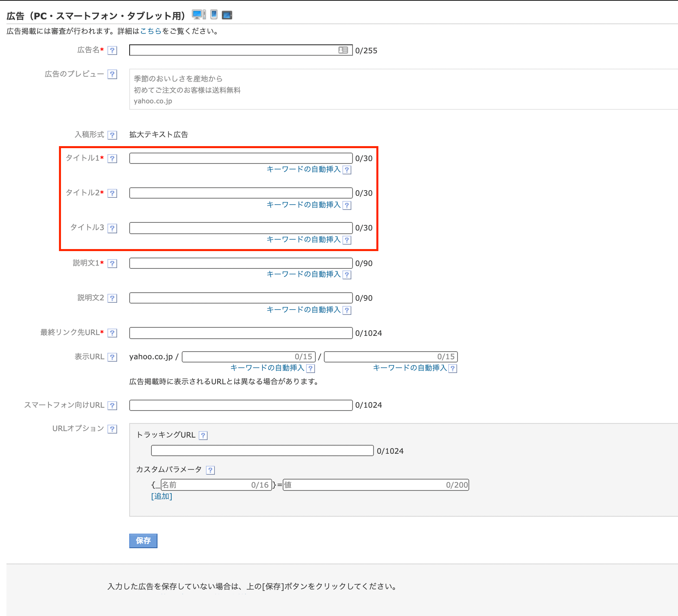The height and width of the screenshot is (616, 678).
Task: Open help for スマートフォン向けURL
Action: click(113, 405)
